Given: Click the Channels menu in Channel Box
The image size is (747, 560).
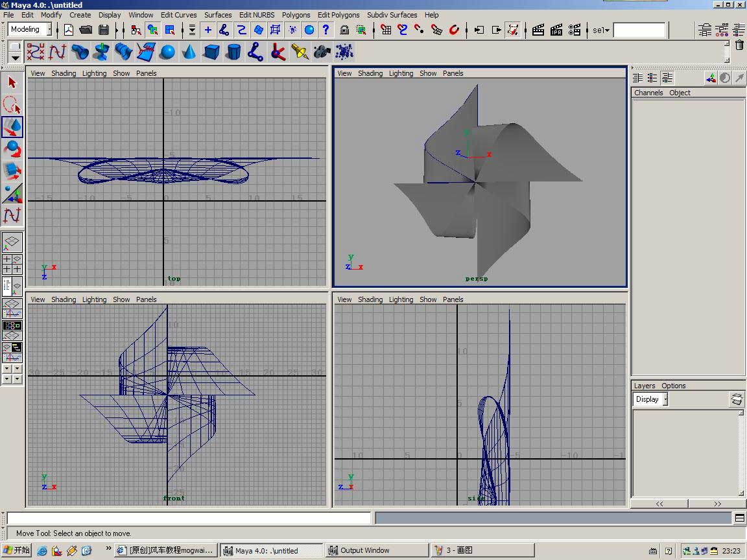Looking at the screenshot, I should (x=648, y=93).
